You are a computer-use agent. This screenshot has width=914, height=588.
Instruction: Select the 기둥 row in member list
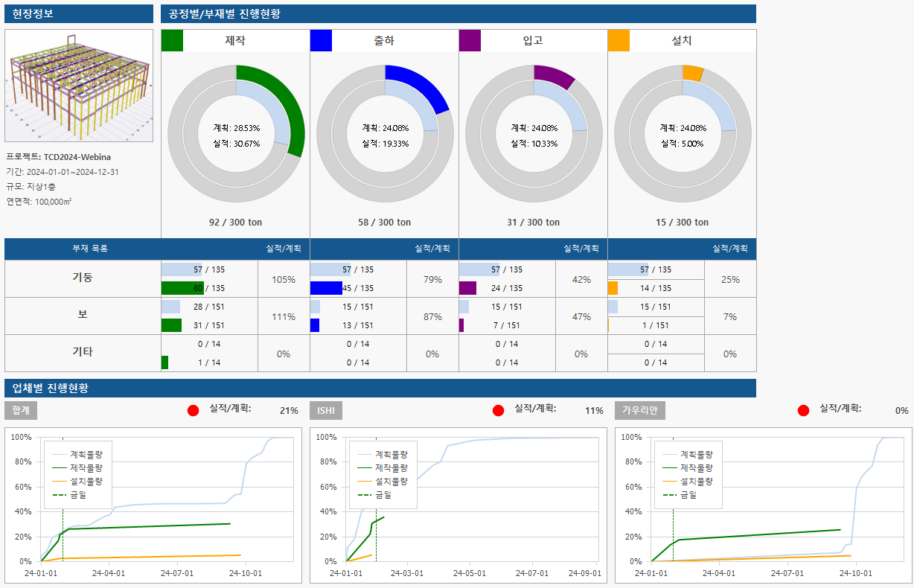click(83, 278)
